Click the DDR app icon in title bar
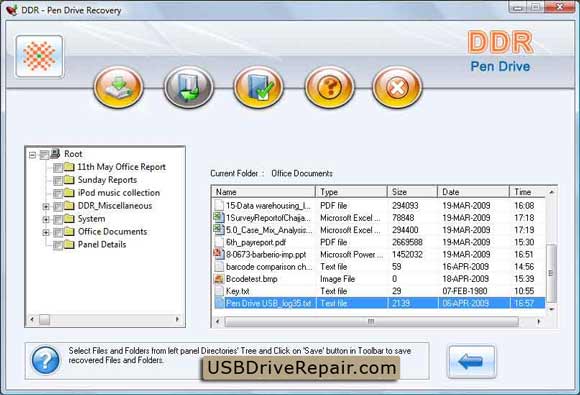This screenshot has height=395, width=580. (x=12, y=10)
